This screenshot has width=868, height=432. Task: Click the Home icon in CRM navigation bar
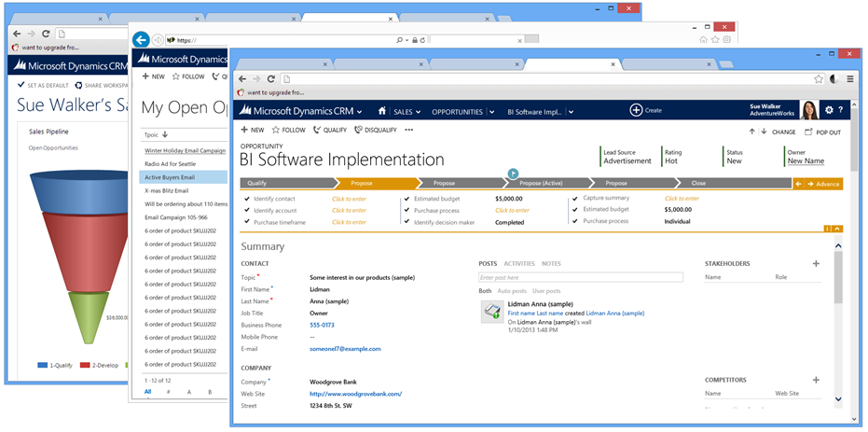pyautogui.click(x=380, y=111)
